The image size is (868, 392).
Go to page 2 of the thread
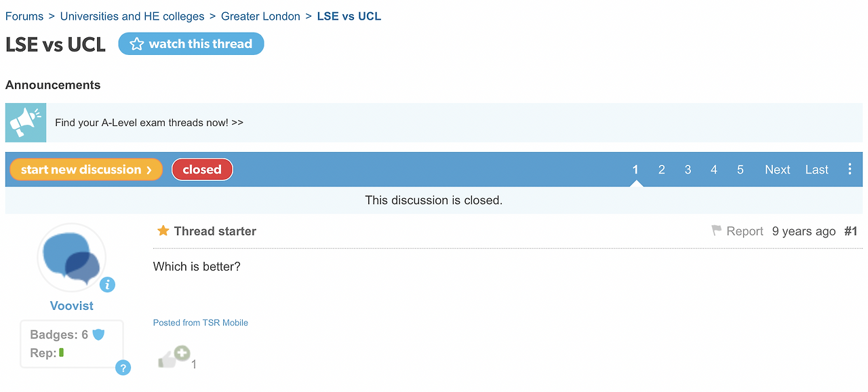tap(661, 170)
